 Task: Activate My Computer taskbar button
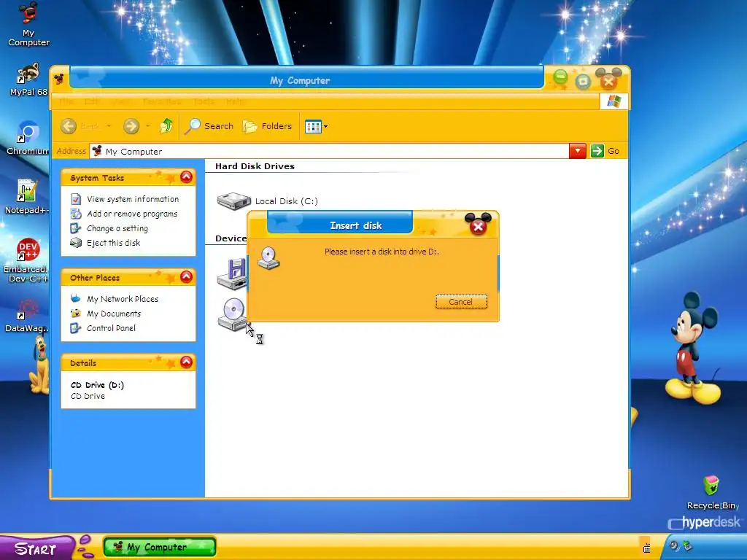[x=160, y=547]
